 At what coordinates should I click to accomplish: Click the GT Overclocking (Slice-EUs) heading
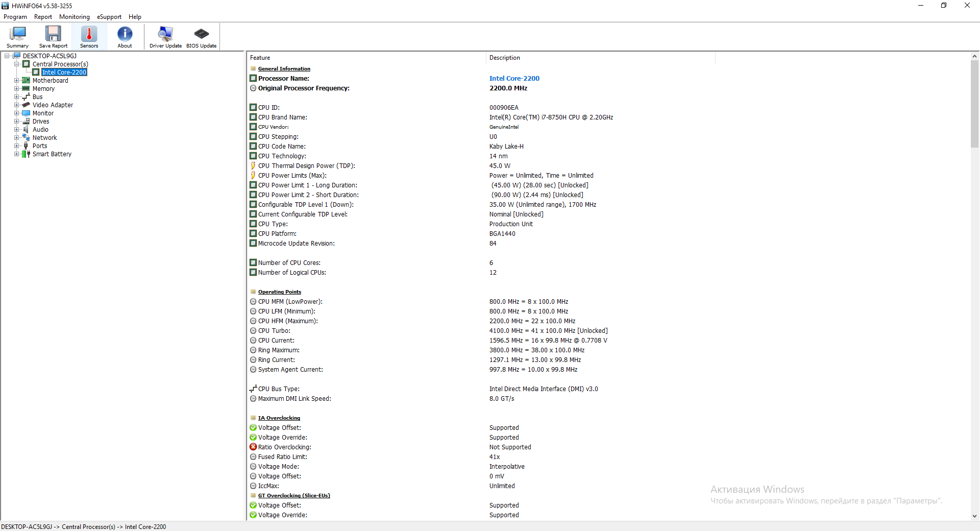click(x=294, y=496)
